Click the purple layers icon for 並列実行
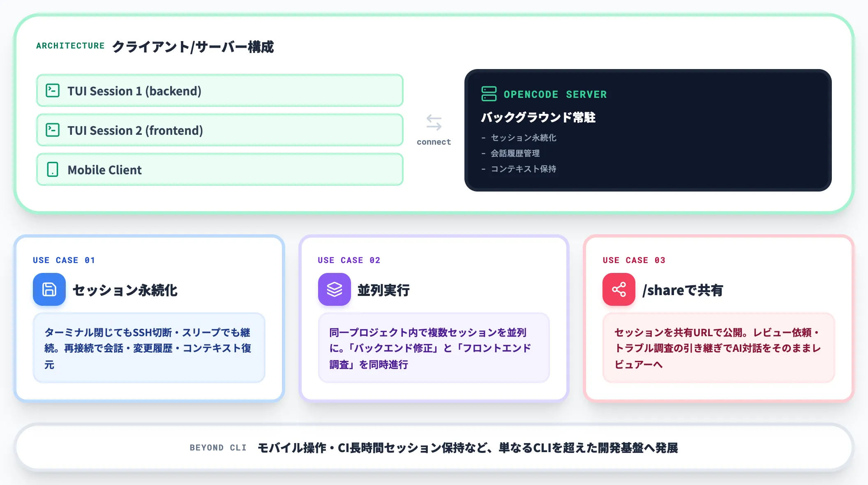Image resolution: width=868 pixels, height=485 pixels. (x=335, y=289)
